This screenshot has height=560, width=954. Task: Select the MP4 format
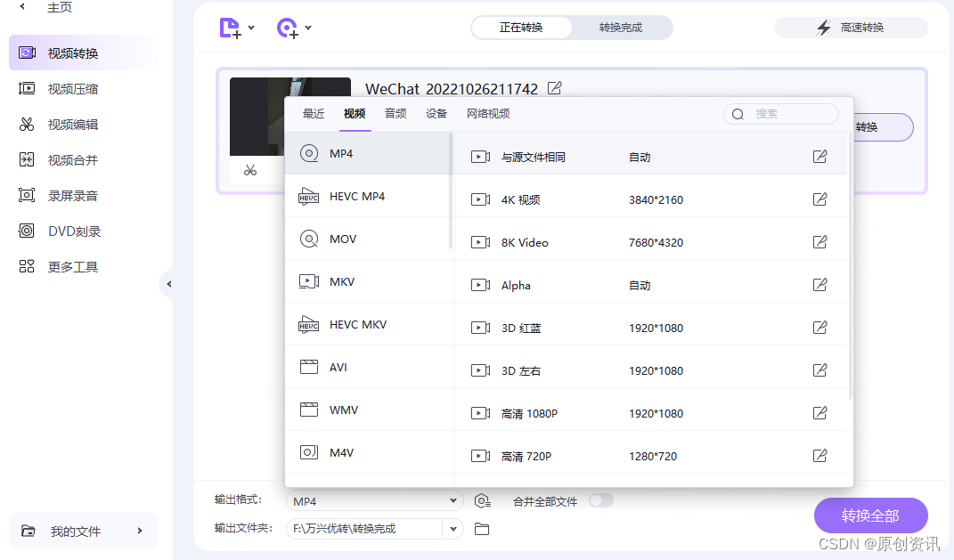[x=368, y=153]
